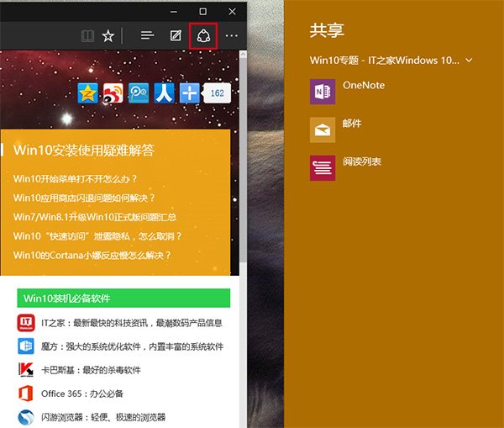Open link Win10开始菜单打不开怎么办？
This screenshot has width=504, height=428.
pos(76,178)
